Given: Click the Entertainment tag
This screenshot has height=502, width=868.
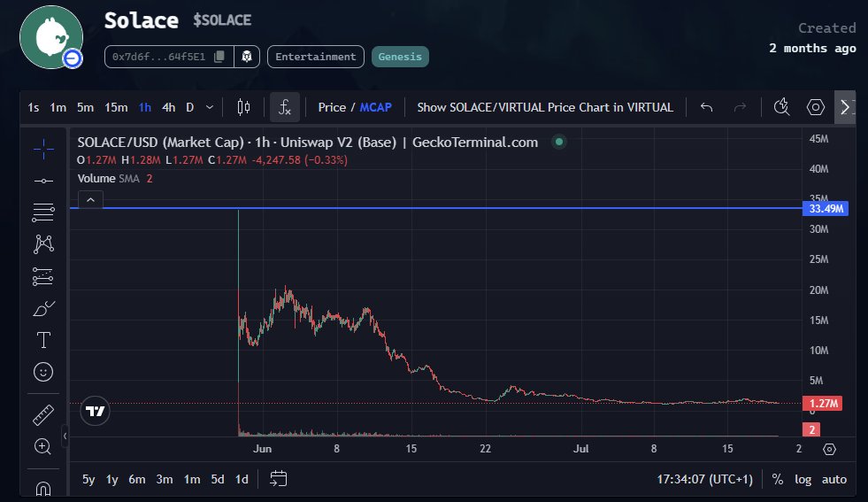Looking at the screenshot, I should [316, 57].
